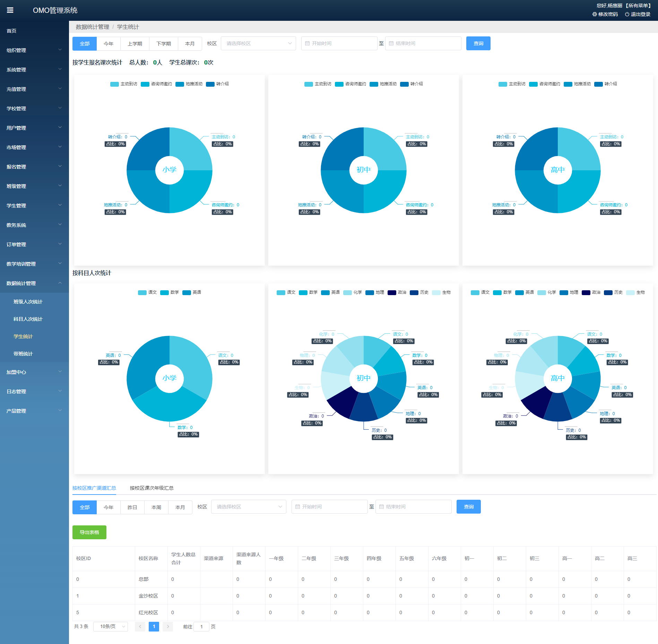Click lower 查询 button
Image resolution: width=658 pixels, height=644 pixels.
pos(469,507)
